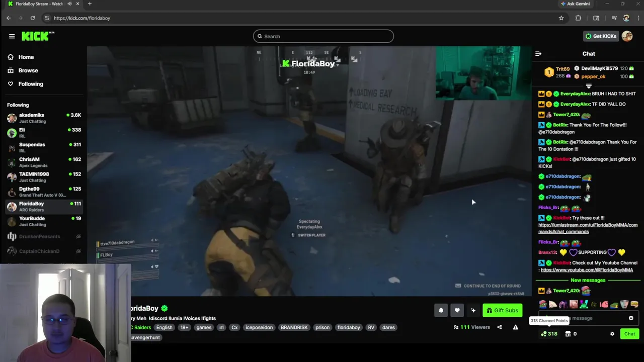
Task: Click the prison tag
Action: tap(323, 327)
